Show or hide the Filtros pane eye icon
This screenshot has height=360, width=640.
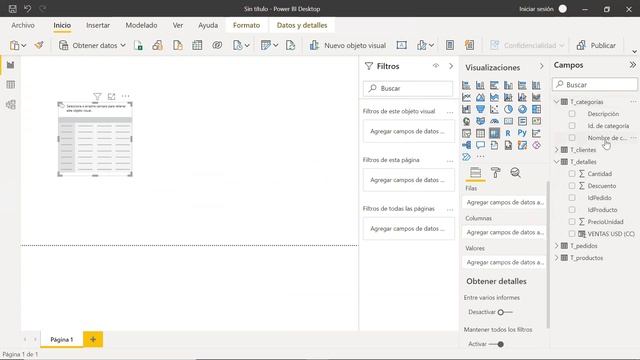point(436,66)
